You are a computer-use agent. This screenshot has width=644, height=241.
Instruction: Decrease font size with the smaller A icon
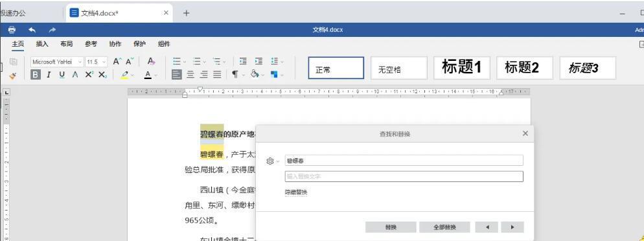point(130,62)
